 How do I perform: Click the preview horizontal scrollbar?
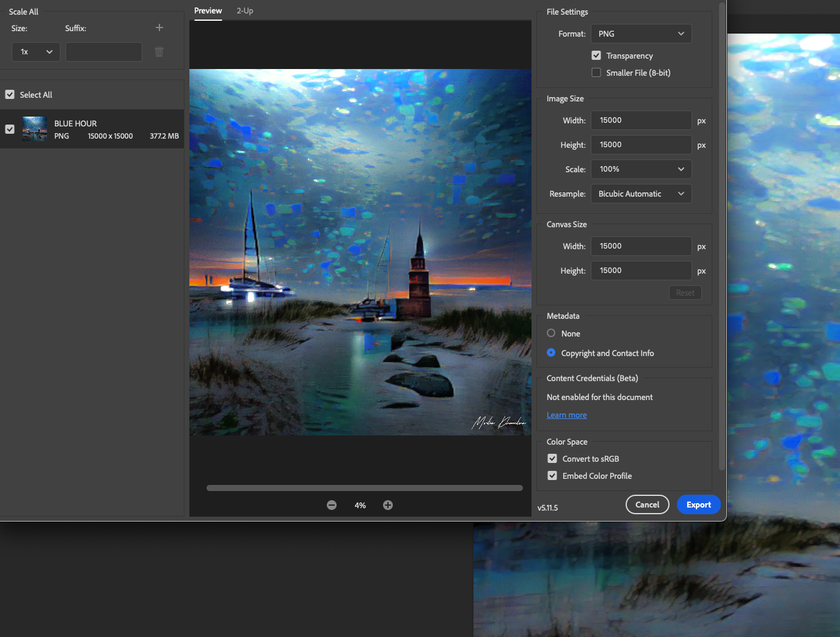point(365,488)
